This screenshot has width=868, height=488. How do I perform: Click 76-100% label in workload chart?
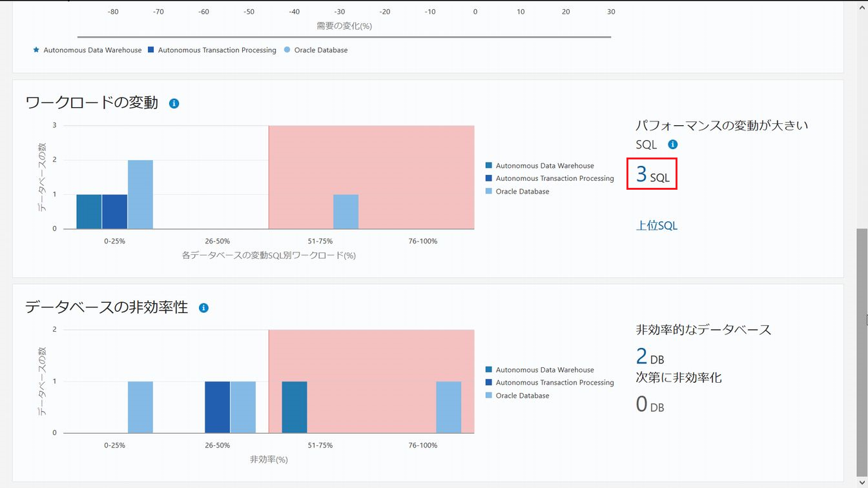(x=422, y=241)
